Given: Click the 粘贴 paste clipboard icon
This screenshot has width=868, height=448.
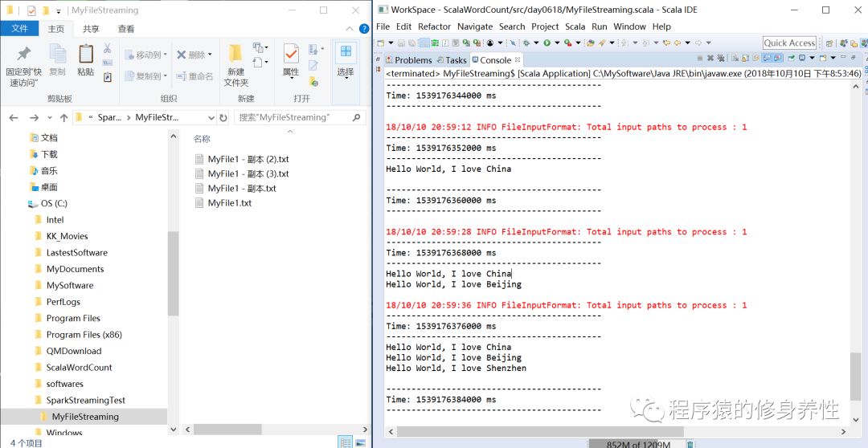Looking at the screenshot, I should (x=85, y=55).
